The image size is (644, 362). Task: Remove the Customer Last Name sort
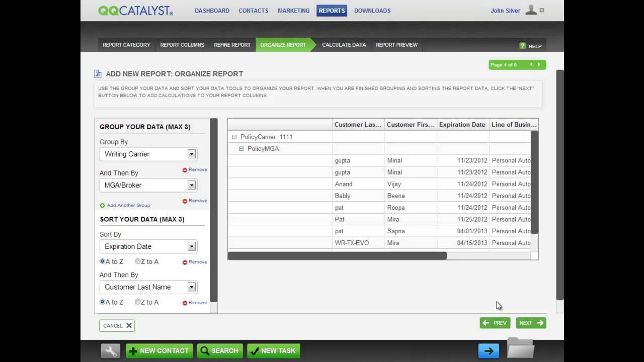(195, 303)
